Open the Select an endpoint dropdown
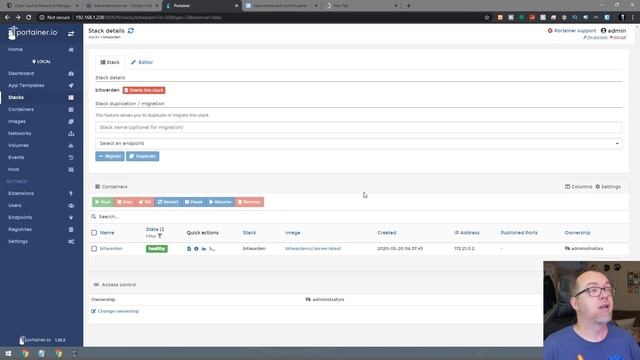640x360 pixels. click(x=358, y=143)
